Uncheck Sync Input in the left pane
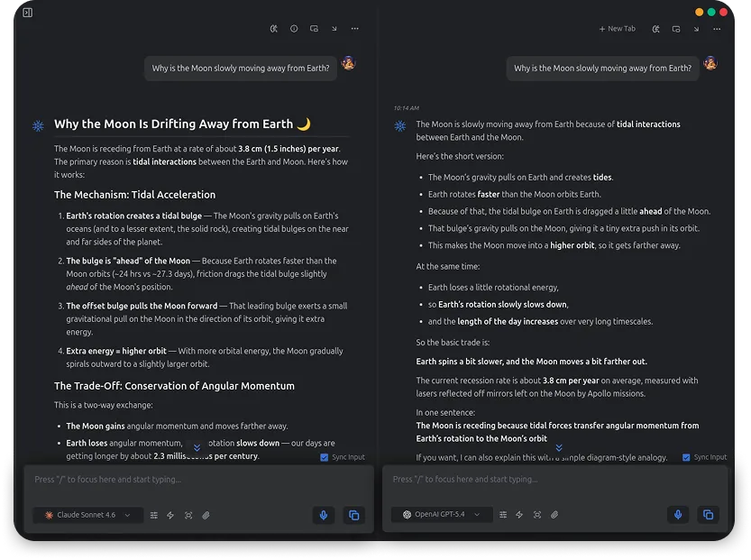 point(325,457)
